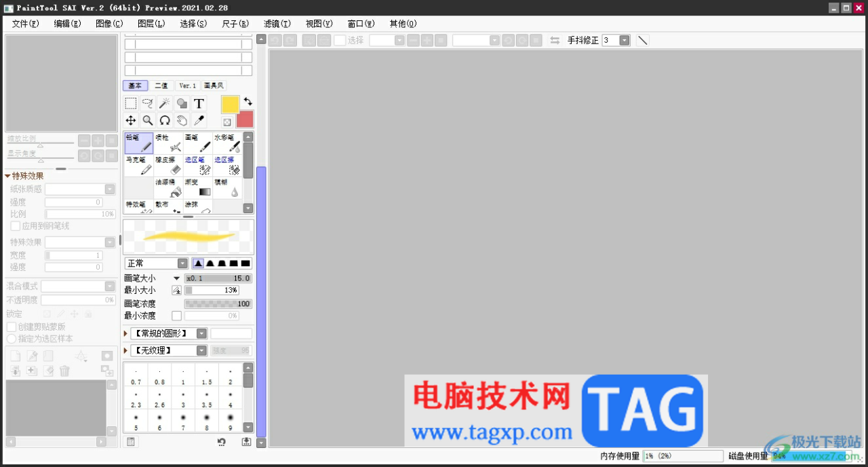The width and height of the screenshot is (868, 467).
Task: Switch to the 二值 brush tab
Action: click(x=161, y=86)
